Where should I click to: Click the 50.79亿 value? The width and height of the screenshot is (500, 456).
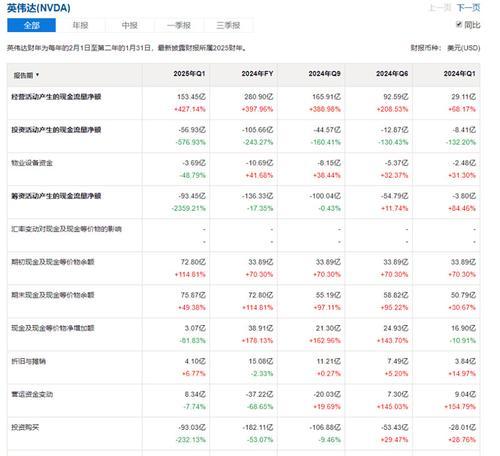(463, 295)
